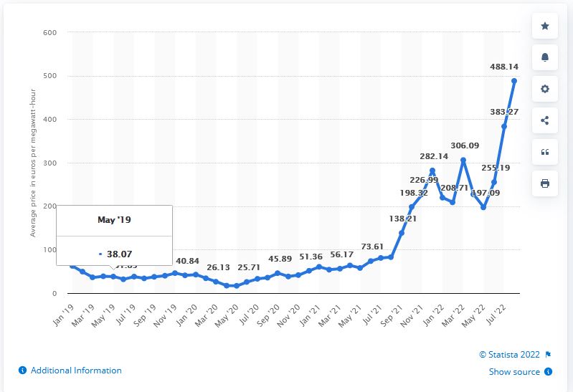
Task: Click the star icon to favorite statistic
Action: pos(544,27)
